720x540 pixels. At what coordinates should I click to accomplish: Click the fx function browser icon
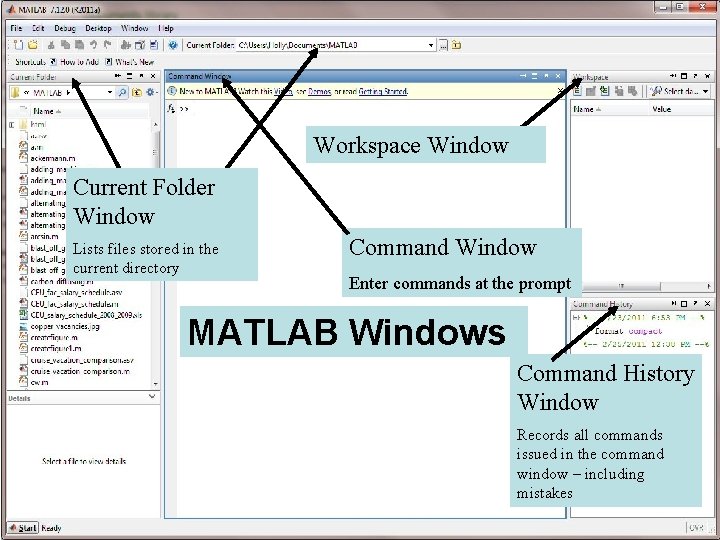(x=171, y=109)
